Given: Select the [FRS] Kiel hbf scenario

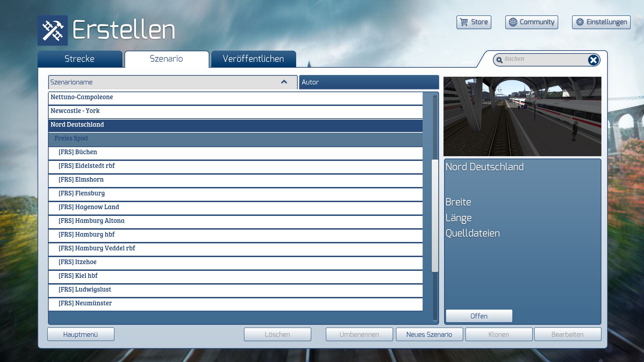Looking at the screenshot, I should 78,276.
